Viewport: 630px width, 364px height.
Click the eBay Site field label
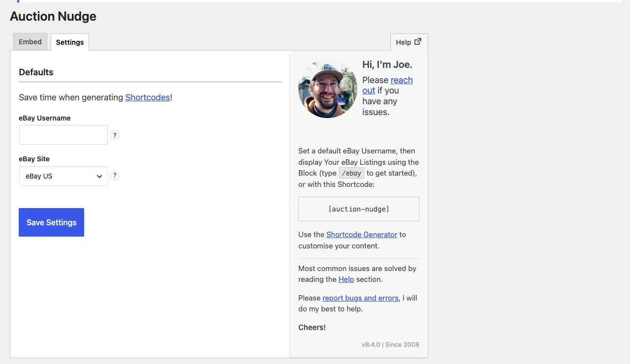34,159
